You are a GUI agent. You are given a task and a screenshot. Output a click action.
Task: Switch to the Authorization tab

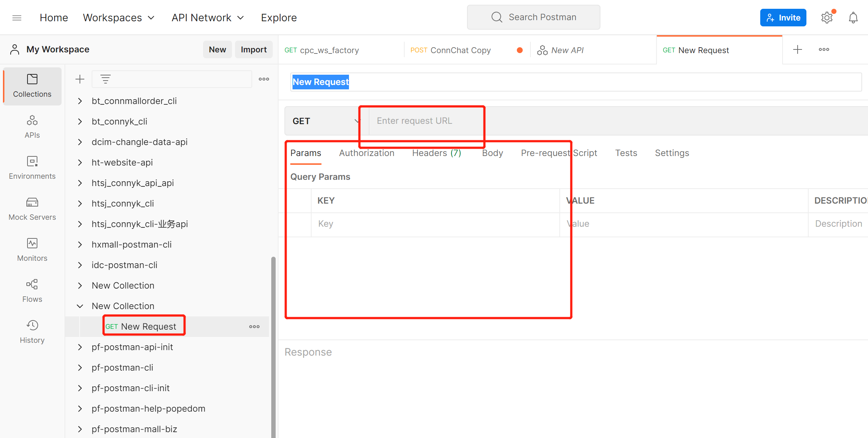(367, 153)
